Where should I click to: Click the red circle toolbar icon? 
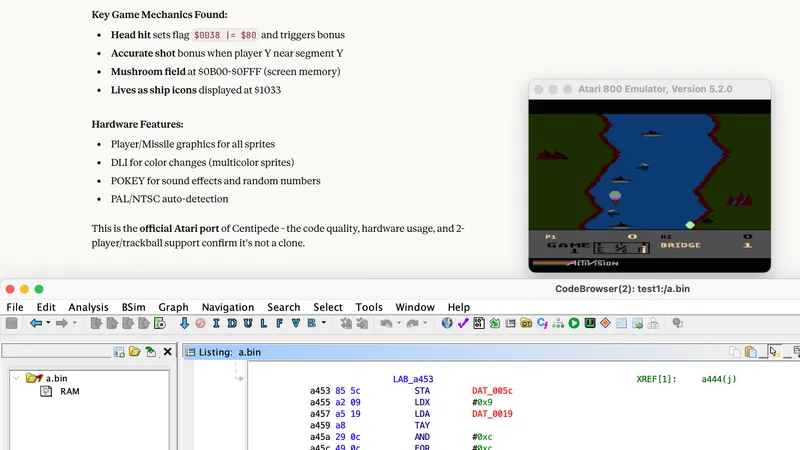click(201, 323)
